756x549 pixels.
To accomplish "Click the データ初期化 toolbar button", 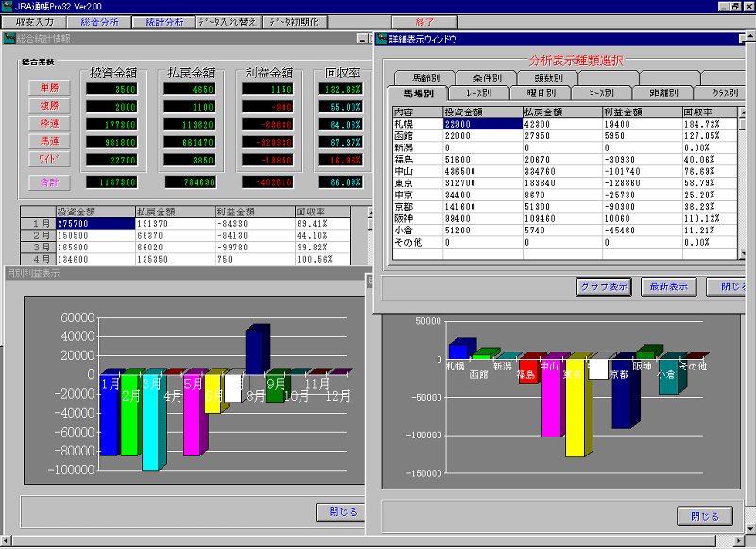I will (x=294, y=21).
